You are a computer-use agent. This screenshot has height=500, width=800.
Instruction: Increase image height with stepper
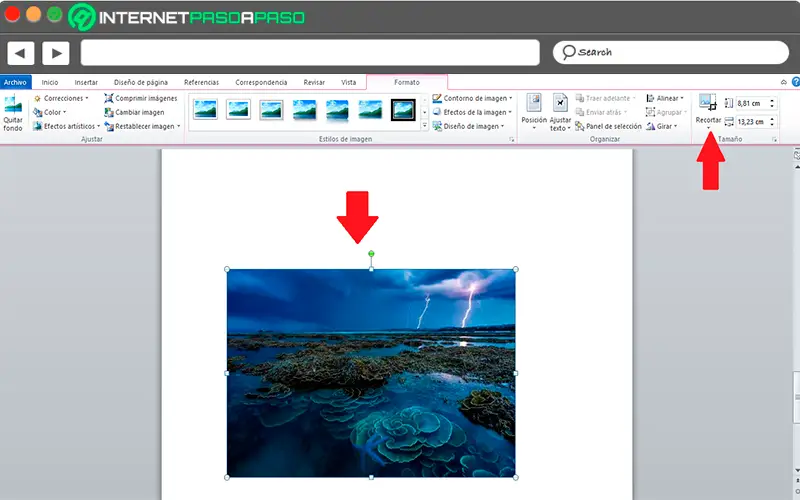tap(772, 101)
